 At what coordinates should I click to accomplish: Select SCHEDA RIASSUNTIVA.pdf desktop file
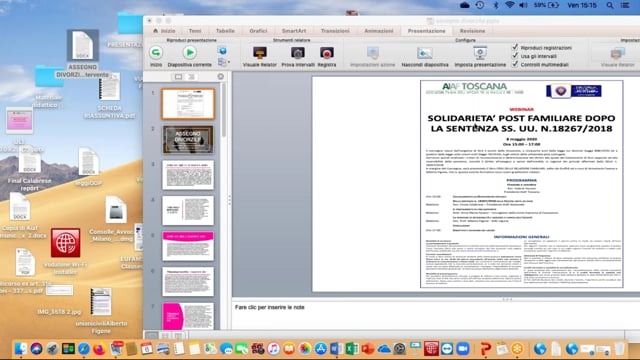(x=109, y=87)
